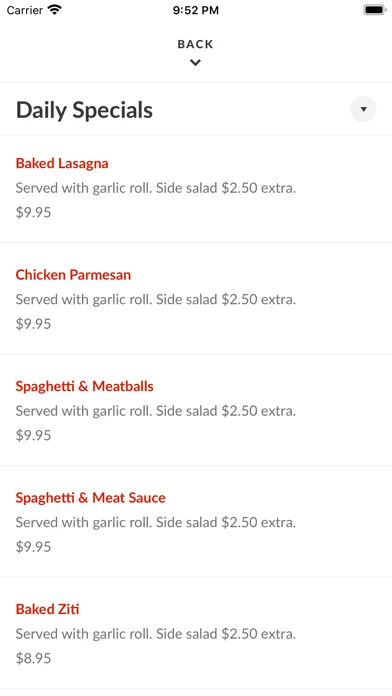Select the Chicken Parmesan item
392x696 pixels.
click(x=196, y=298)
